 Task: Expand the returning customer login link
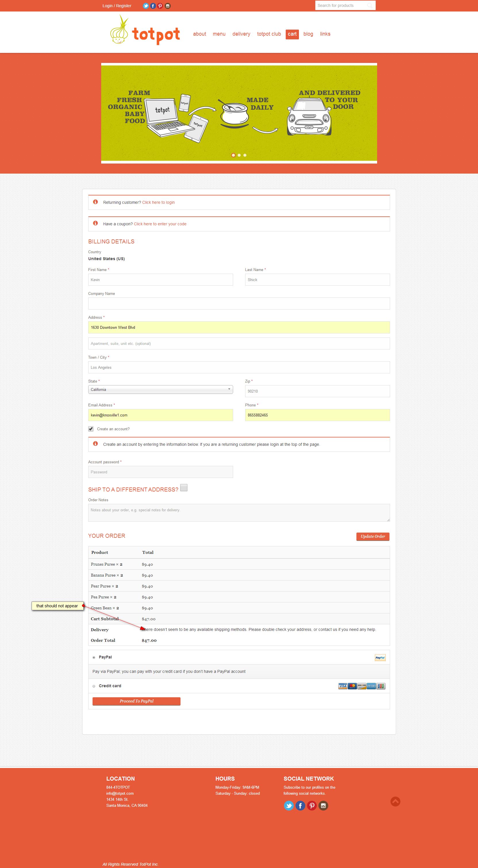pos(158,203)
